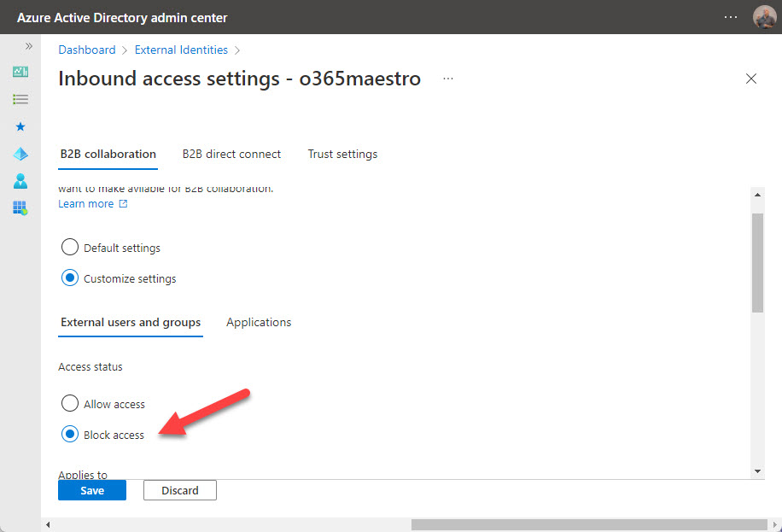Go to Dashboard in the breadcrumb

[87, 50]
